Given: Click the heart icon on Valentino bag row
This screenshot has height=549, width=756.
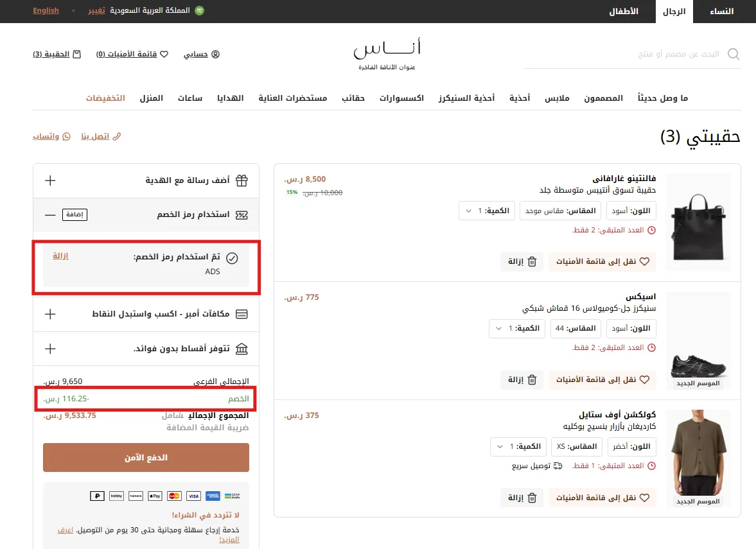Looking at the screenshot, I should point(645,262).
